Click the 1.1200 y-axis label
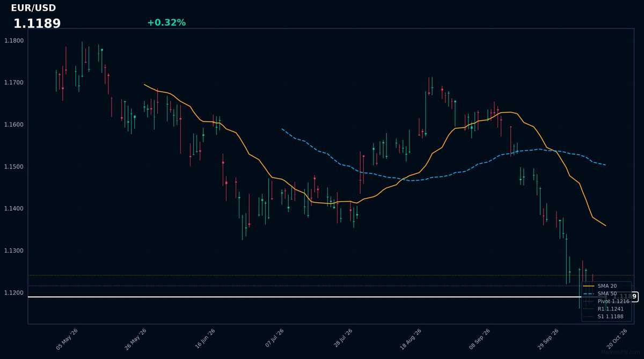Image resolution: width=644 pixels, height=359 pixels. pos(13,293)
